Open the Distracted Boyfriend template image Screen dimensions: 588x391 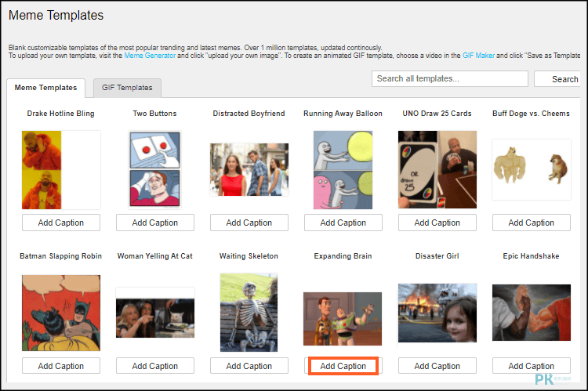coord(249,170)
